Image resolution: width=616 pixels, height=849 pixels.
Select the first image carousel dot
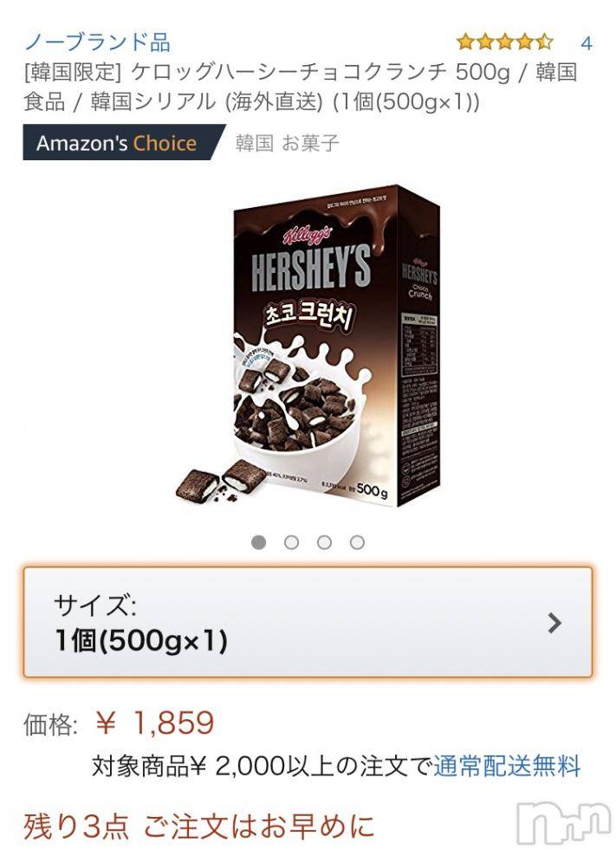coord(259,542)
